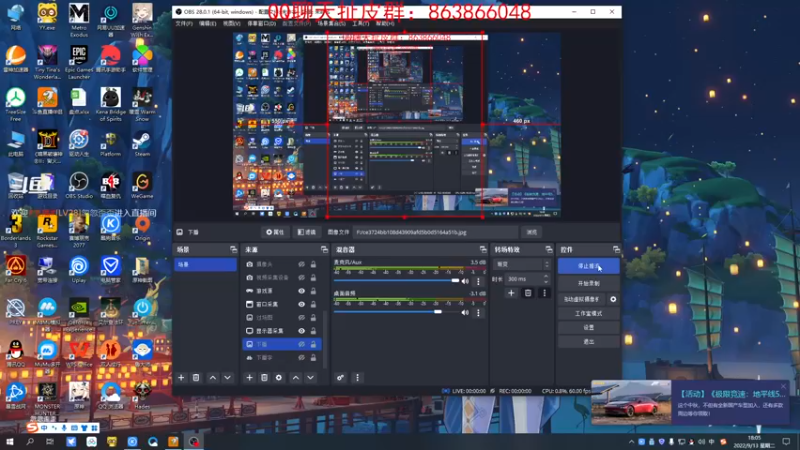The image size is (800, 450).
Task: Adjust the 300 ms duration spinner arrows
Action: pos(546,279)
